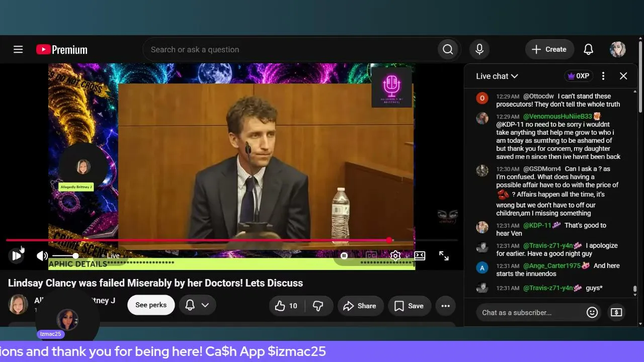
Task: Click the Create button
Action: (x=549, y=49)
